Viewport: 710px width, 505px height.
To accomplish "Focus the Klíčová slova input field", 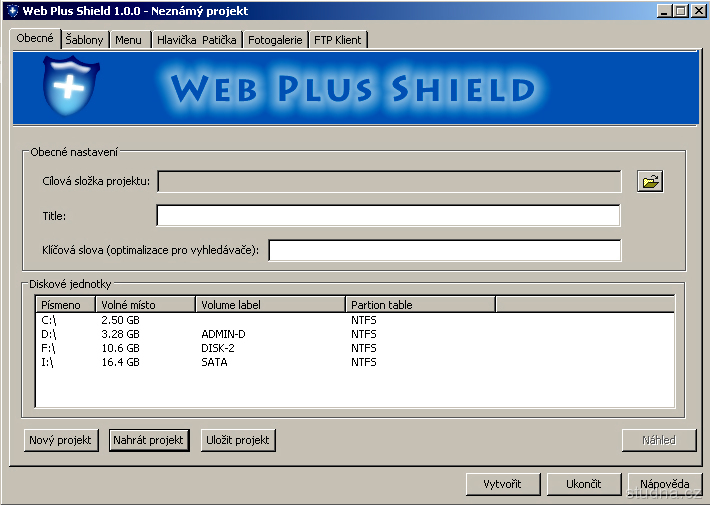I will [x=445, y=250].
